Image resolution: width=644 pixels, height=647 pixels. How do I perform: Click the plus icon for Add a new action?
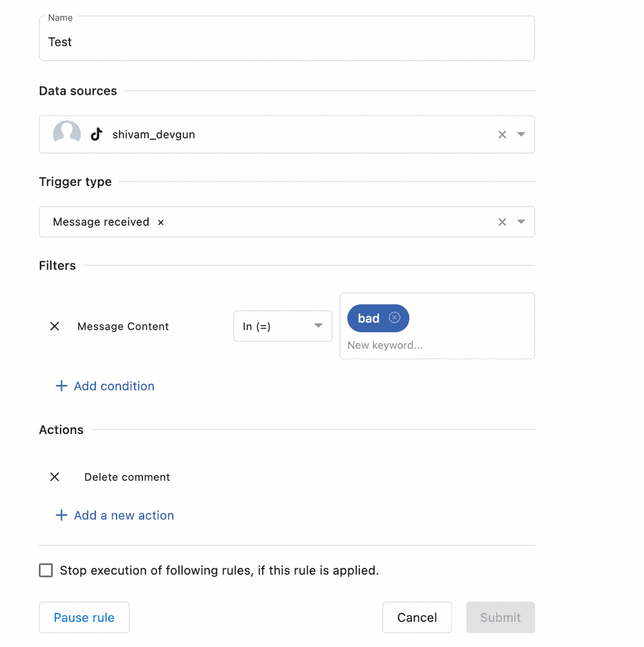[61, 516]
